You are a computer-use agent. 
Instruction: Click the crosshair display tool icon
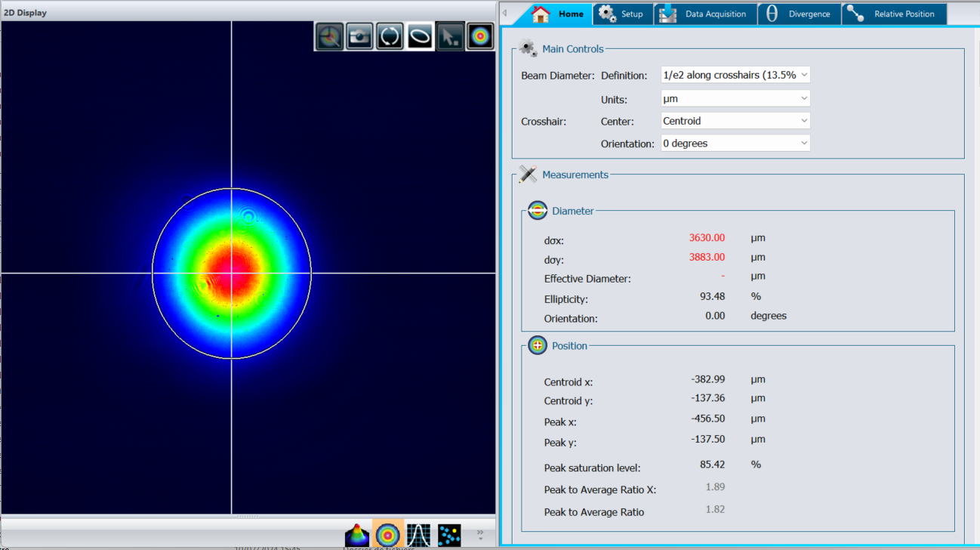click(329, 36)
